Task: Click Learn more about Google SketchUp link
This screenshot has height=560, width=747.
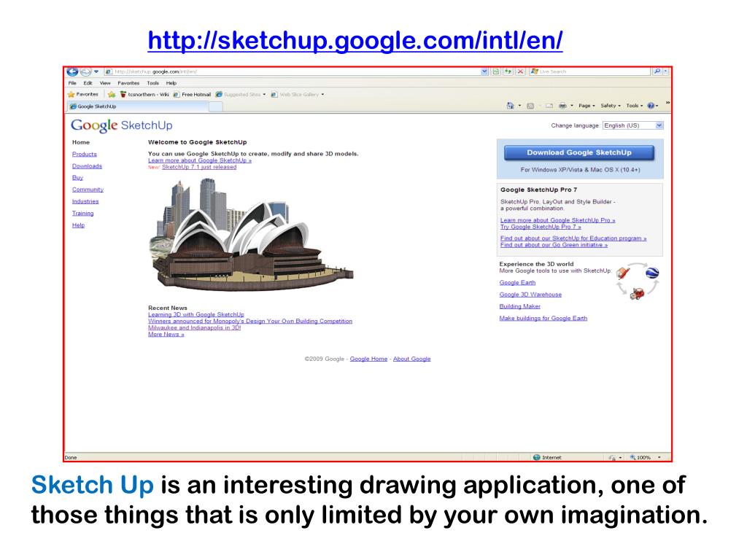Action: pos(200,160)
